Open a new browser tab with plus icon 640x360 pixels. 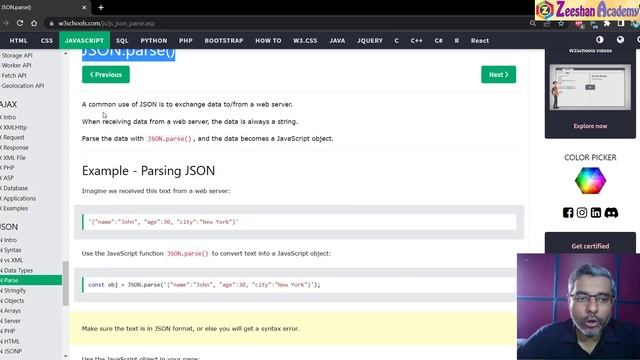[101, 7]
